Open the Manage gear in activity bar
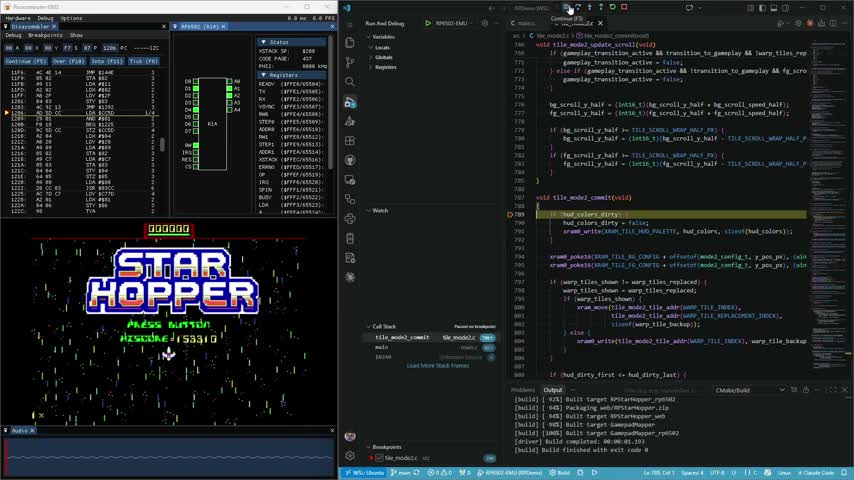The width and height of the screenshot is (854, 480). point(350,455)
